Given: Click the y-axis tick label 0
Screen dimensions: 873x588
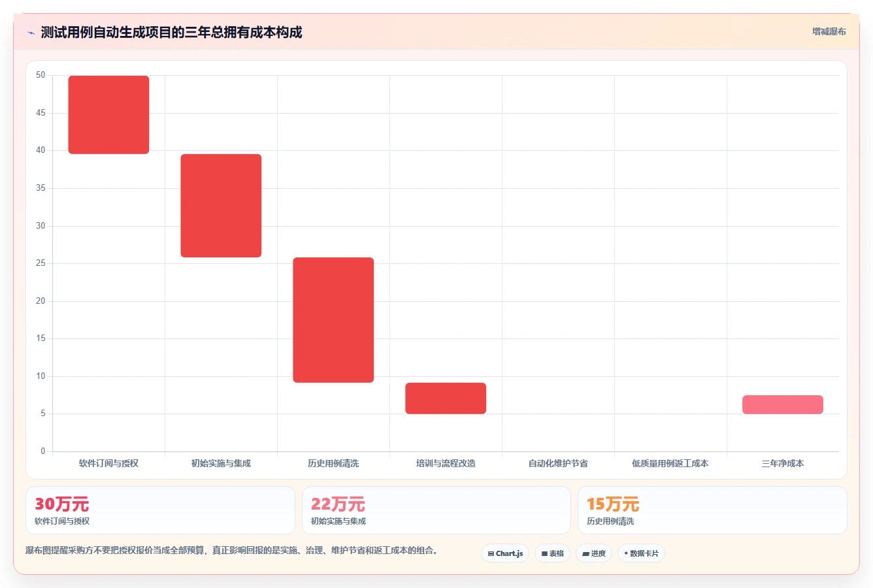Looking at the screenshot, I should [x=43, y=451].
